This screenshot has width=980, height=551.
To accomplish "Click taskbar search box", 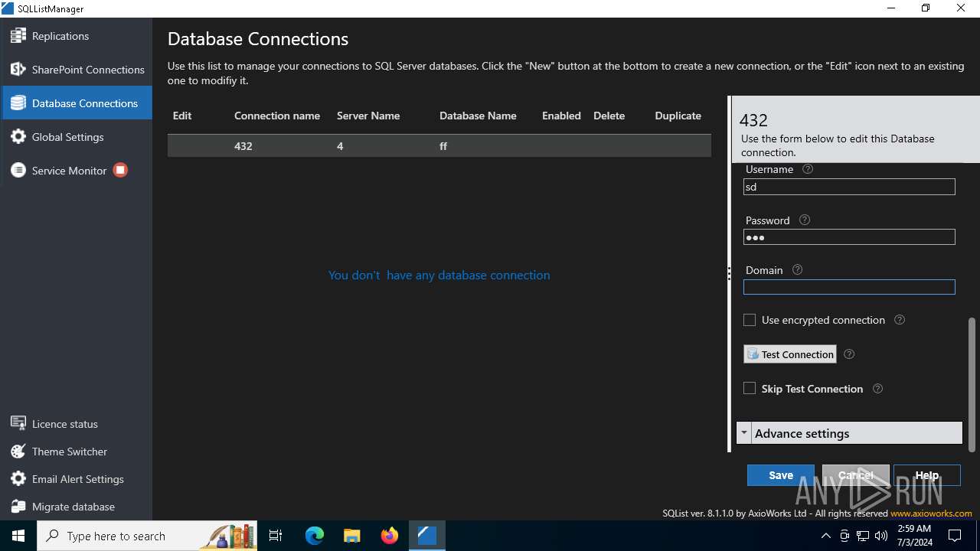I will coord(148,536).
